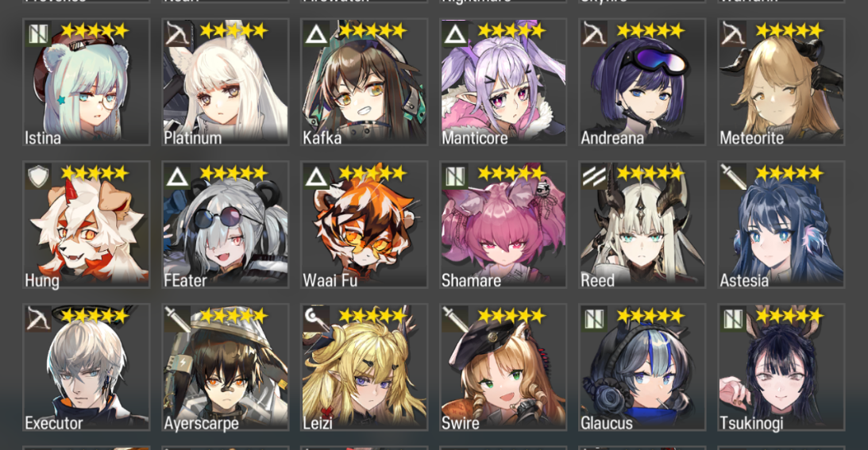The height and width of the screenshot is (450, 868).
Task: Click the Supporter class icon on Shamare
Action: pos(455,177)
